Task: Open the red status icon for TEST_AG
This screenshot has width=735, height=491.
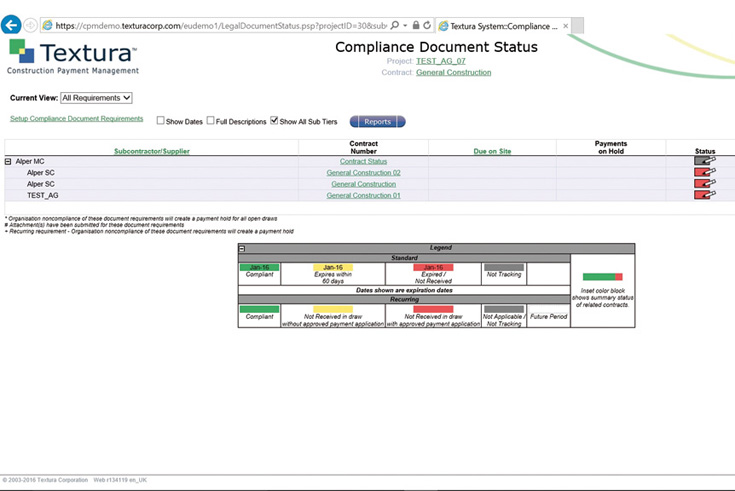Action: point(705,195)
